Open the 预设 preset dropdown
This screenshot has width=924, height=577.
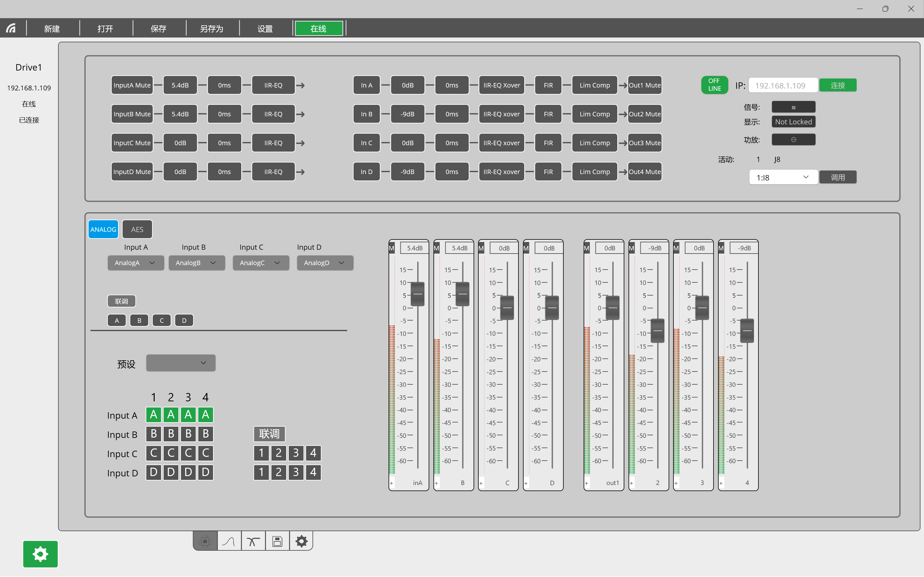pyautogui.click(x=181, y=363)
